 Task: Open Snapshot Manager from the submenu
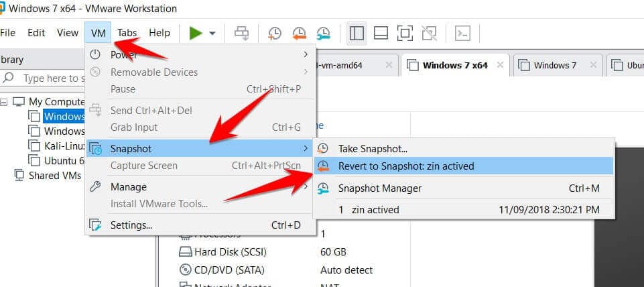point(463,188)
